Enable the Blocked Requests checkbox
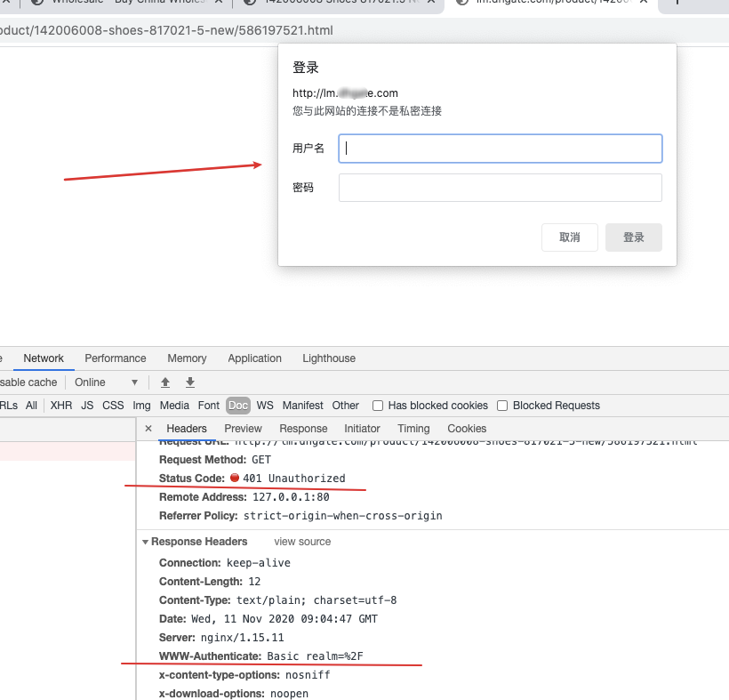Image resolution: width=729 pixels, height=700 pixels. (x=502, y=406)
